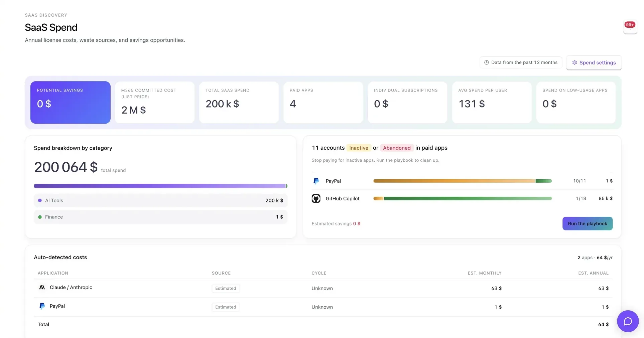
Task: Click the Spend settings gear icon
Action: (574, 62)
